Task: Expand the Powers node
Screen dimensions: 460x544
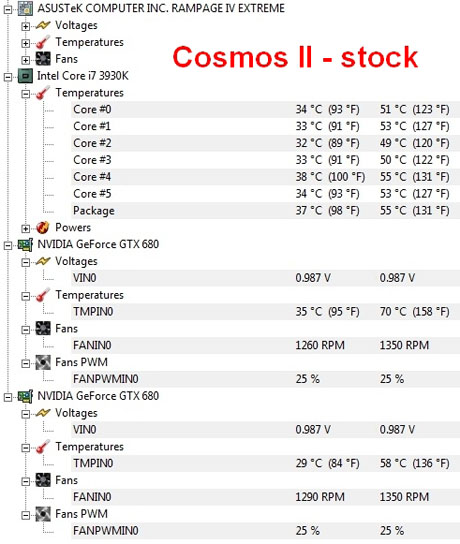Action: [25, 229]
